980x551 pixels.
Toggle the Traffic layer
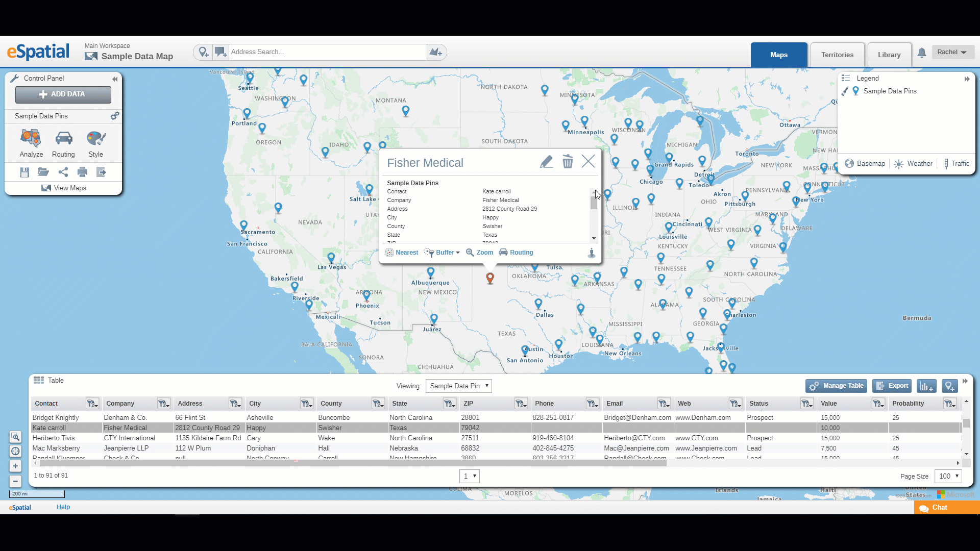pos(957,164)
